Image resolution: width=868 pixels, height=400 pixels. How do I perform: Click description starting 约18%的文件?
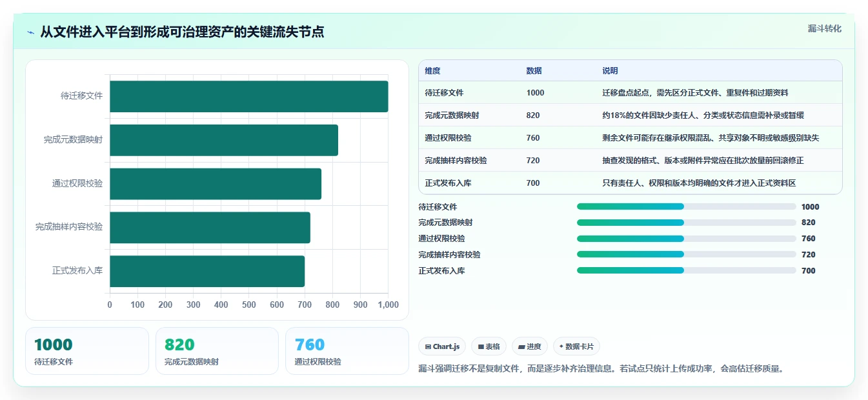[703, 115]
